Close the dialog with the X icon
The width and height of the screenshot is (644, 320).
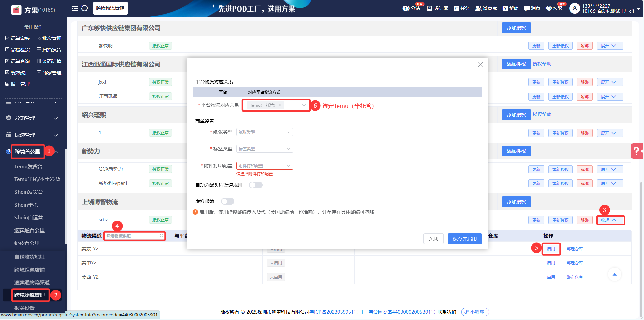[480, 65]
